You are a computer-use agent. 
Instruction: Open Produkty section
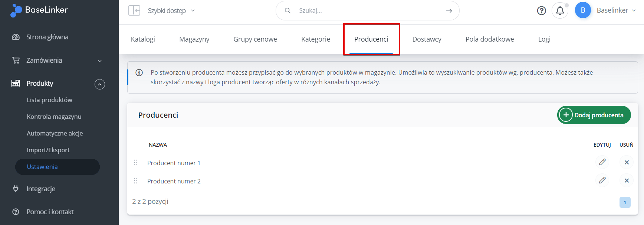click(40, 83)
